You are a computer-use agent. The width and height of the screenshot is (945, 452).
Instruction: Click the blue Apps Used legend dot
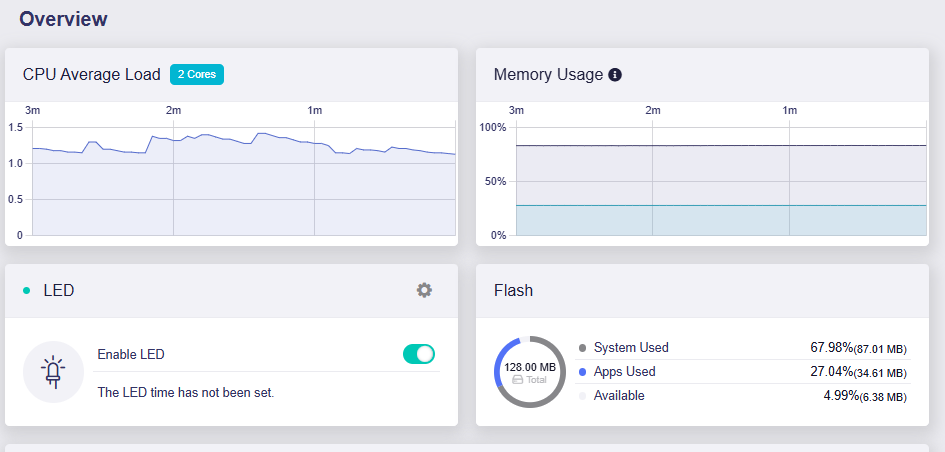click(x=583, y=372)
